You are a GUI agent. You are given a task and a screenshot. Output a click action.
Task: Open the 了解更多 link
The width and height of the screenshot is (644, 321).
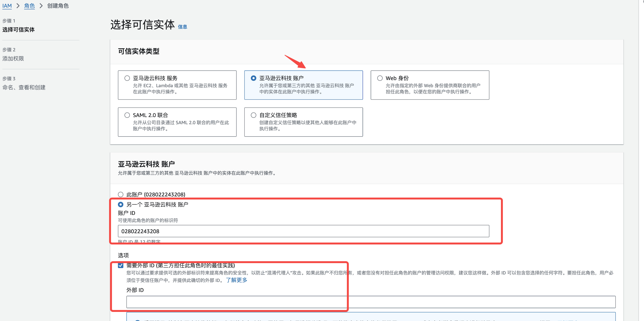click(x=237, y=280)
